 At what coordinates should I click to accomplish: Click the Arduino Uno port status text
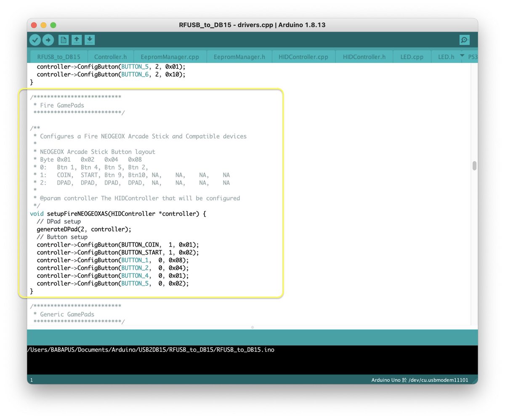420,380
